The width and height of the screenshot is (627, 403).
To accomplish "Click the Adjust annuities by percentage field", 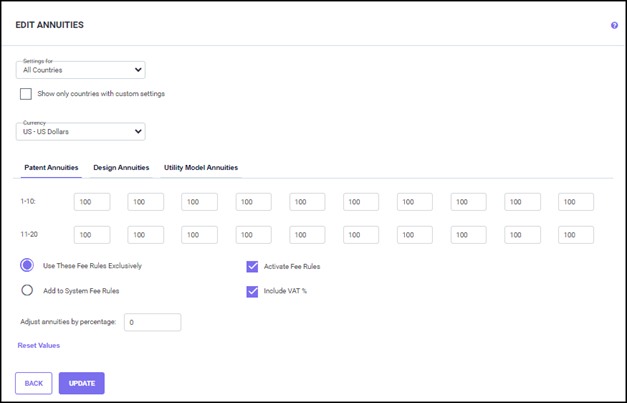I will 152,322.
